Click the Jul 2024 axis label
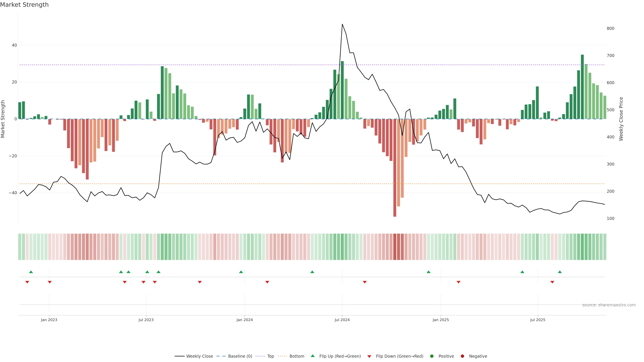Screen dimensions: 644x362 342,320
